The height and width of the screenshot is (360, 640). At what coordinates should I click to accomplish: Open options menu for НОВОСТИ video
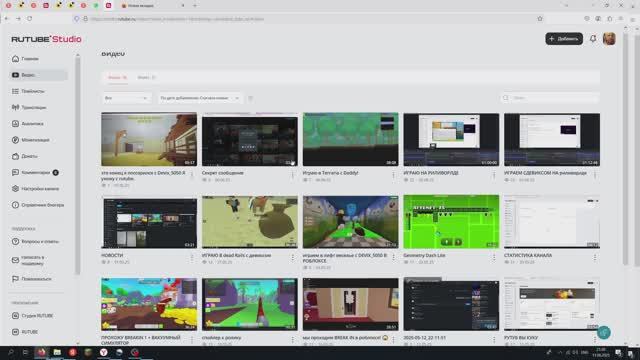pyautogui.click(x=192, y=258)
